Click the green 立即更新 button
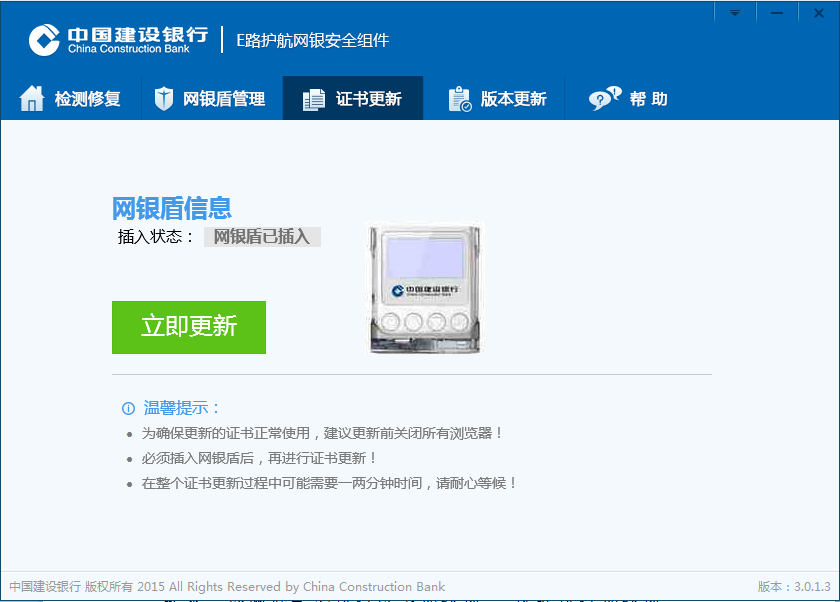 (189, 327)
